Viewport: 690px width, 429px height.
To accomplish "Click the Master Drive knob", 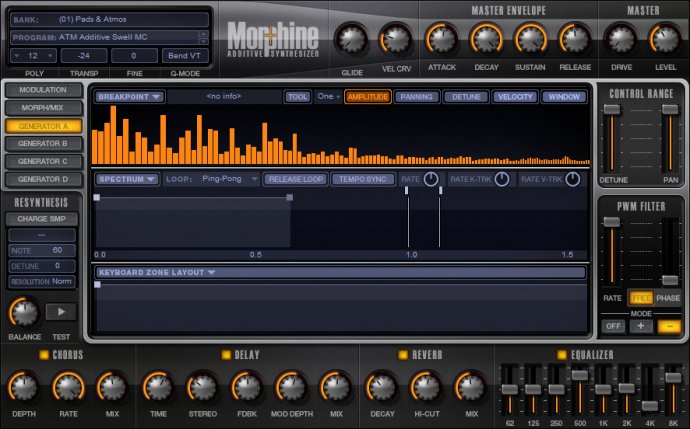I will tap(620, 39).
